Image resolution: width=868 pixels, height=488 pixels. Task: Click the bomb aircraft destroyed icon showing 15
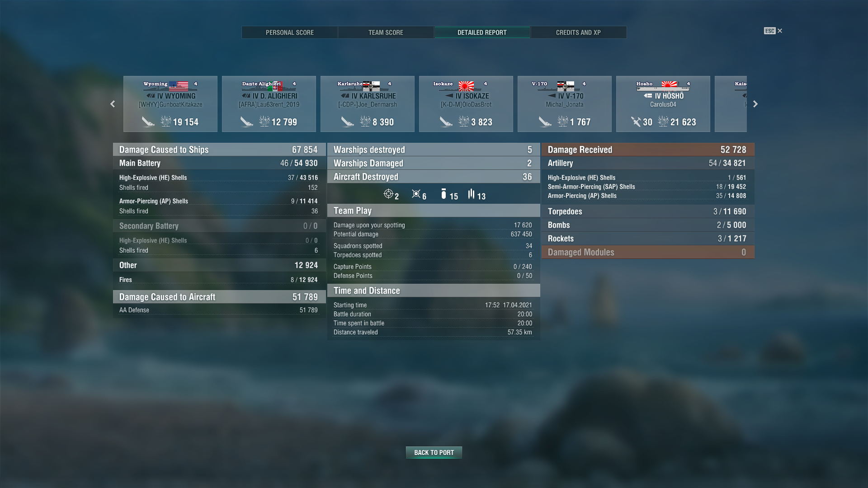point(443,194)
